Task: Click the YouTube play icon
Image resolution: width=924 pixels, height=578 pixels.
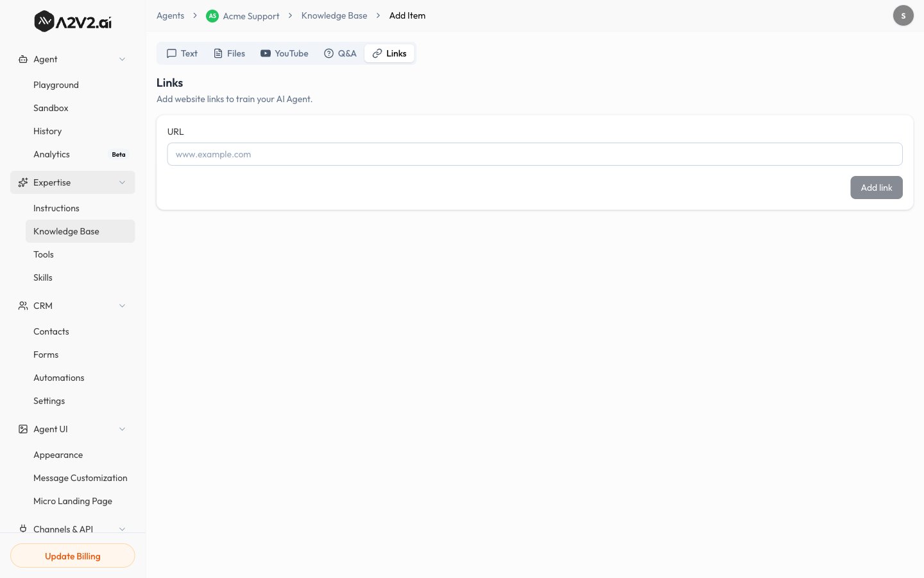Action: (x=266, y=53)
